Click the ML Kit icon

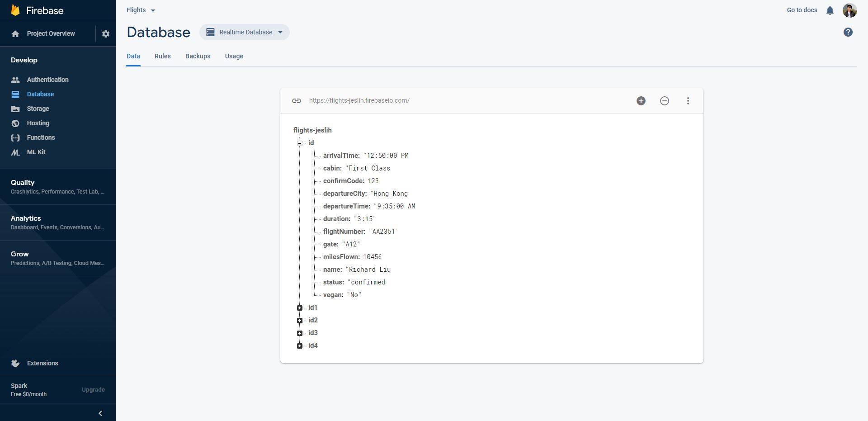[15, 152]
